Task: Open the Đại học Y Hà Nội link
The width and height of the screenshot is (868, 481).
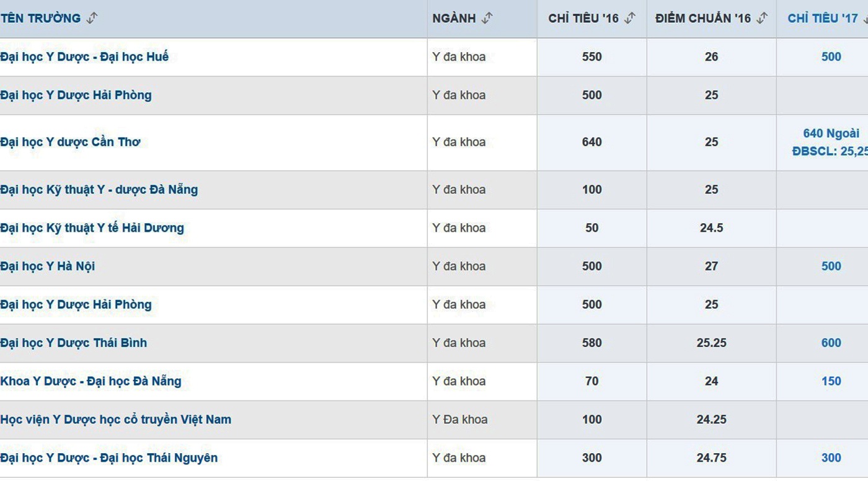Action: 48,267
